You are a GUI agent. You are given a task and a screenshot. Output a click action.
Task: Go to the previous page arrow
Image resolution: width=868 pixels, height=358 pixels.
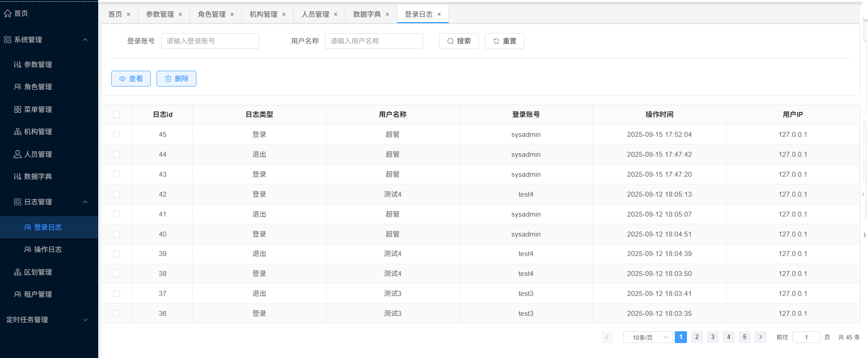(x=607, y=337)
